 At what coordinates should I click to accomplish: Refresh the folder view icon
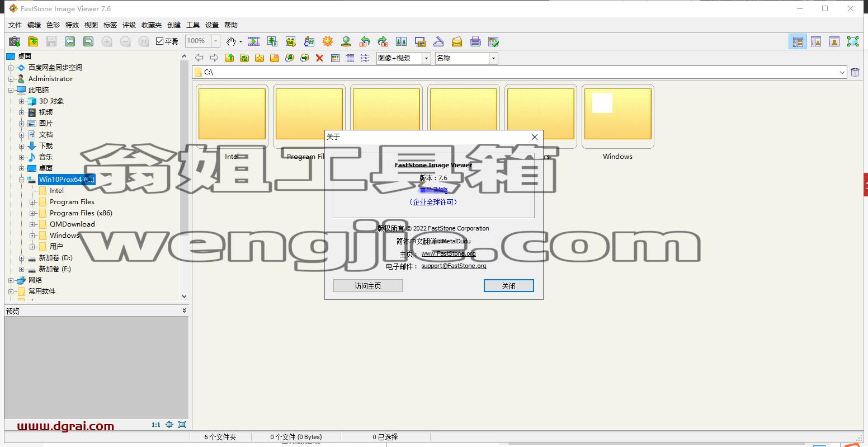pos(244,58)
